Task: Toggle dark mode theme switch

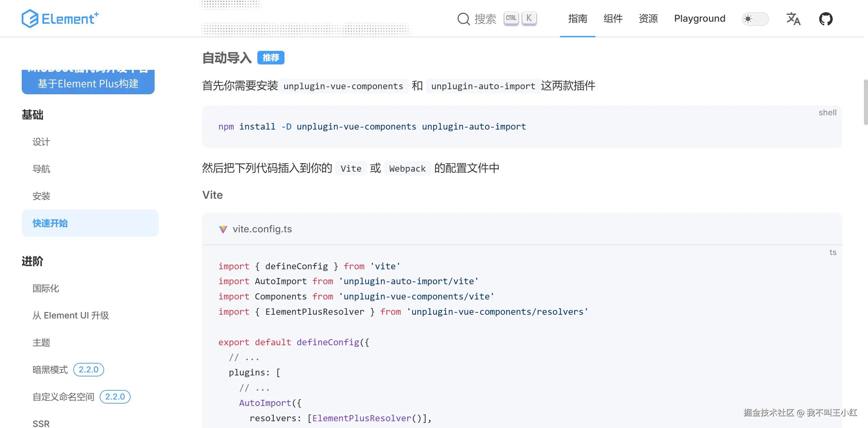Action: pos(755,19)
